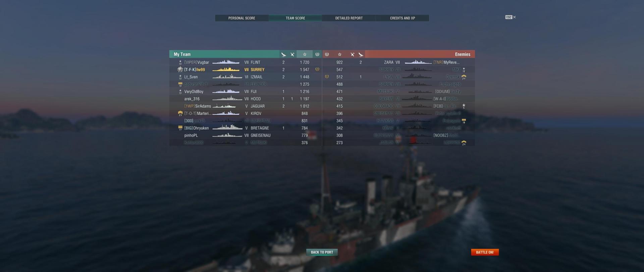This screenshot has width=644, height=272.
Task: Sort Enemies by base XP star icon
Action: tap(339, 54)
